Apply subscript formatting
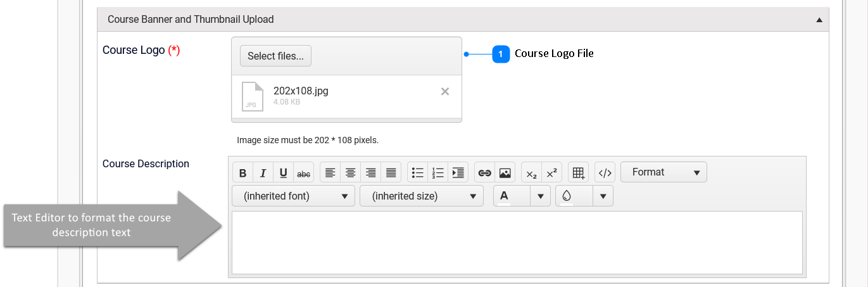 (x=532, y=172)
